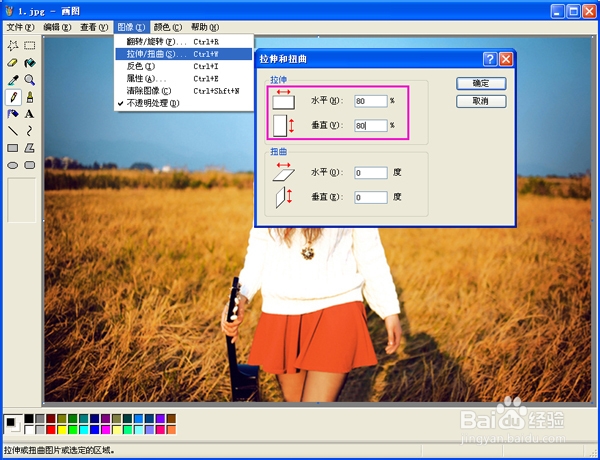Select the 拉伸/扭曲 menu entry

(x=184, y=54)
